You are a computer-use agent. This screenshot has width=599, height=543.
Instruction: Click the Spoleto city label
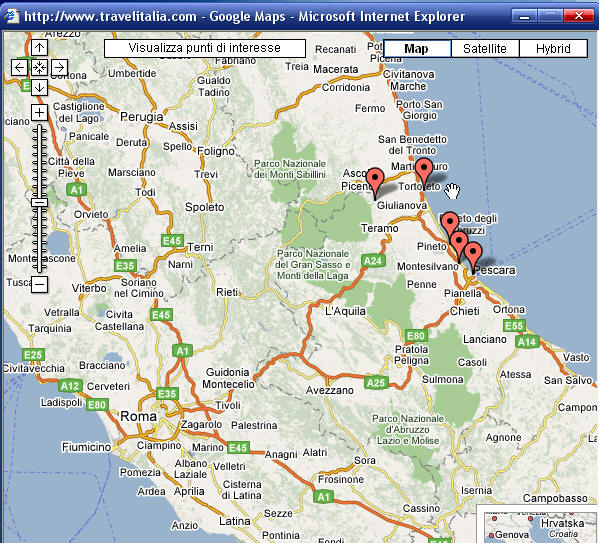click(205, 207)
